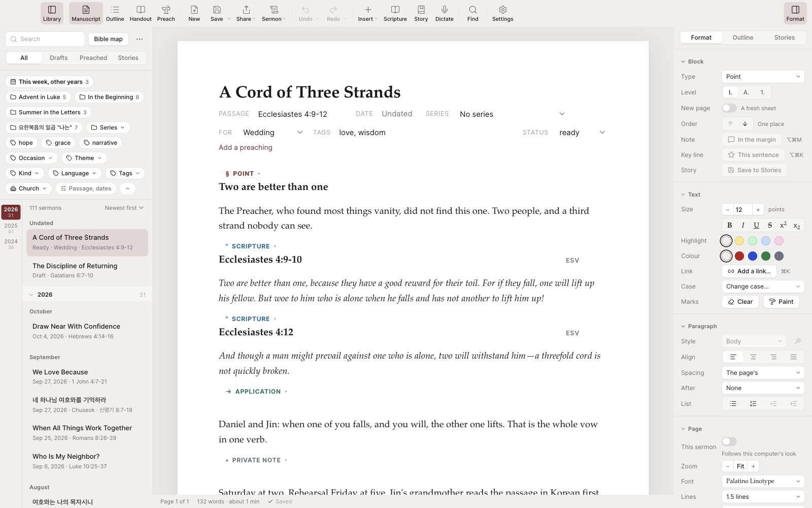
Task: Switch to the Stories panel tab
Action: pos(784,38)
